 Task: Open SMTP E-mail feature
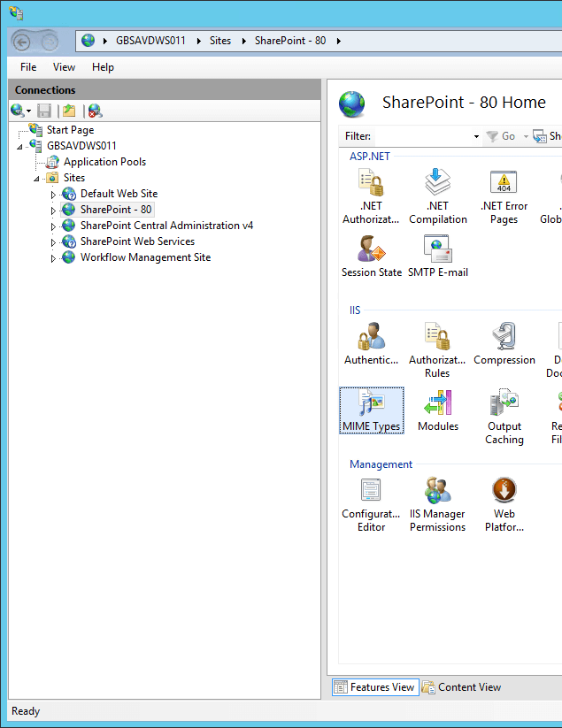click(438, 257)
